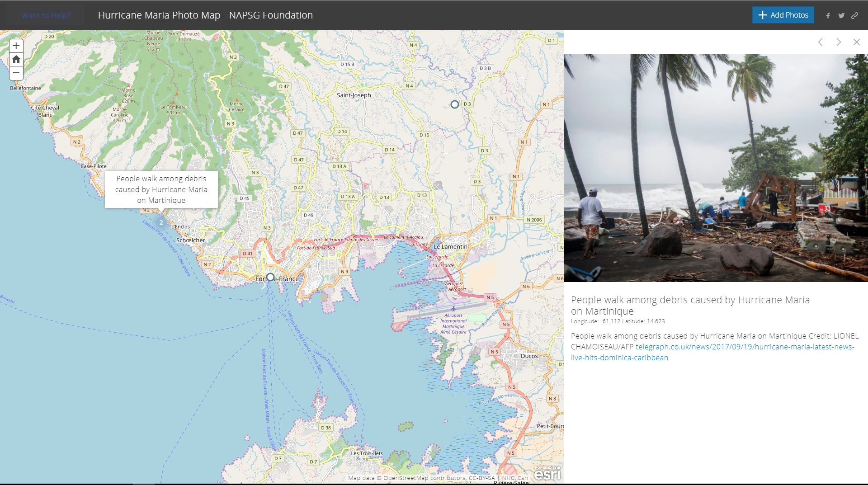This screenshot has height=485, width=868.
Task: Click the OpenStreetMap attribution text
Action: point(424,478)
